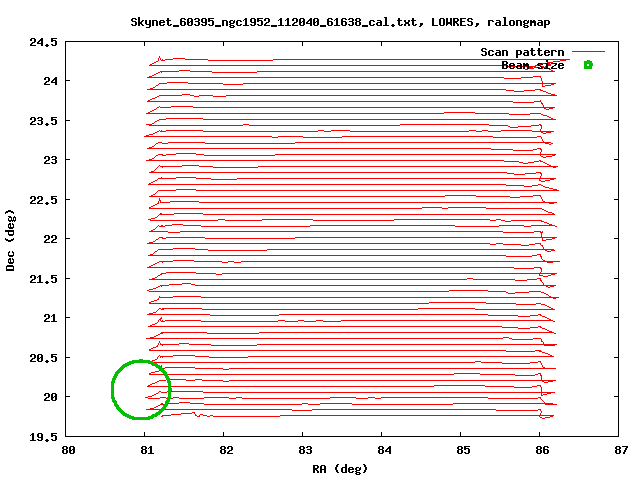Click the x-axis tick label 83
This screenshot has height=480, width=640.
pos(305,450)
